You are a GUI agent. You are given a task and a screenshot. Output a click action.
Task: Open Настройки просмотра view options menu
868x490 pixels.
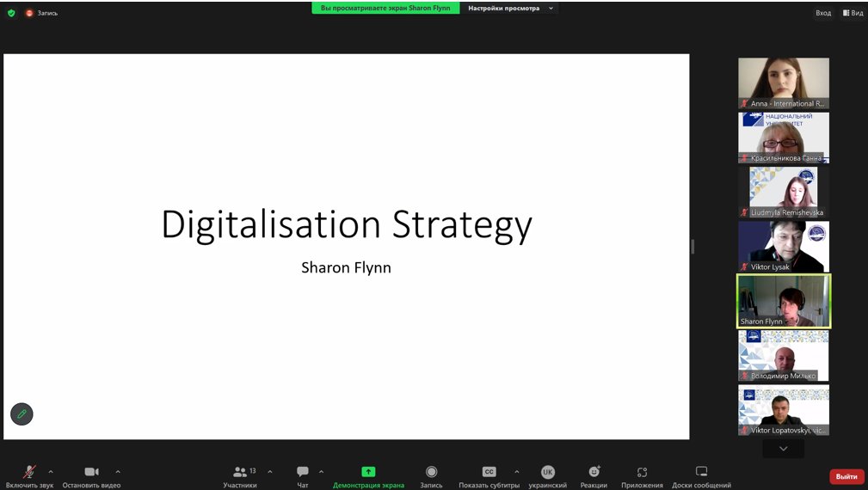tap(510, 9)
